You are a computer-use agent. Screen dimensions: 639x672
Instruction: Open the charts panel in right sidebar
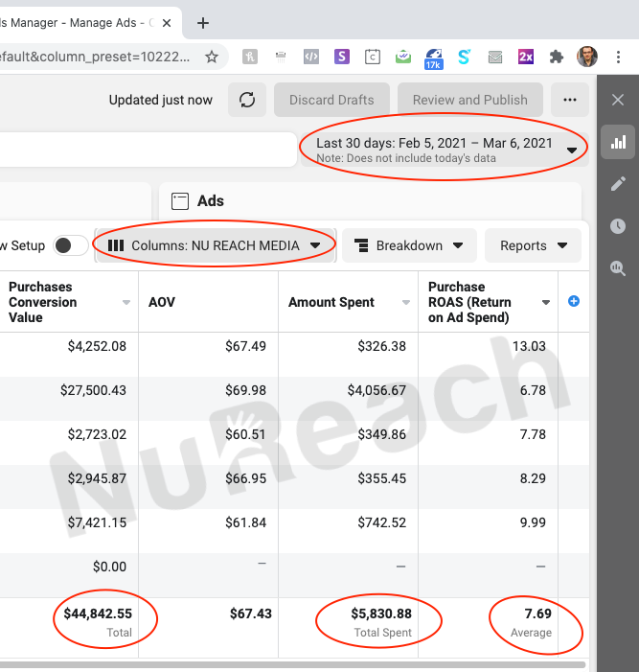(x=618, y=143)
